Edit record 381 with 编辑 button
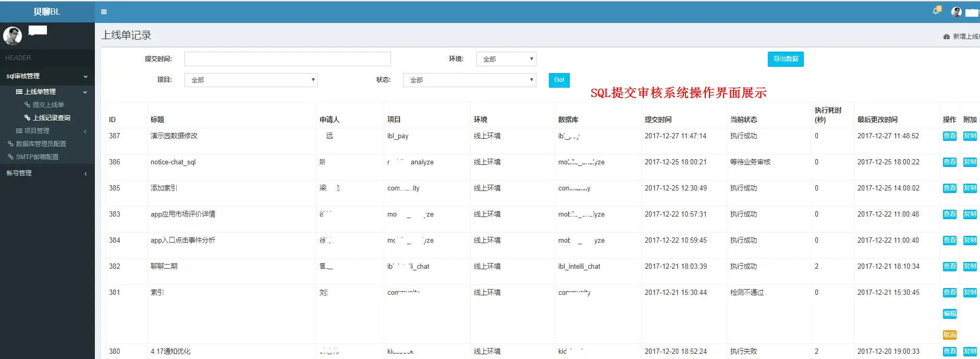This screenshot has height=359, width=980. tap(950, 314)
